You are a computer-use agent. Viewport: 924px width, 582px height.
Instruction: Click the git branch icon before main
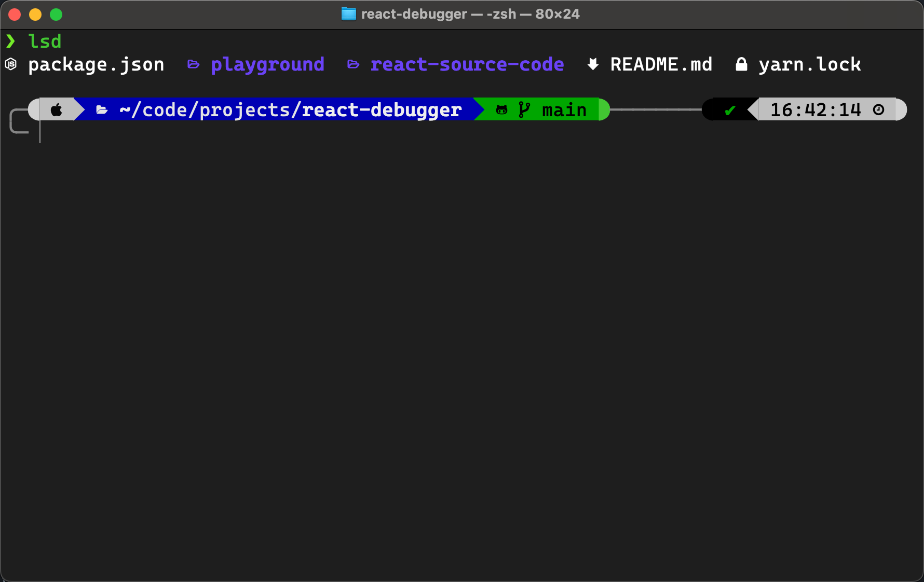coord(525,109)
